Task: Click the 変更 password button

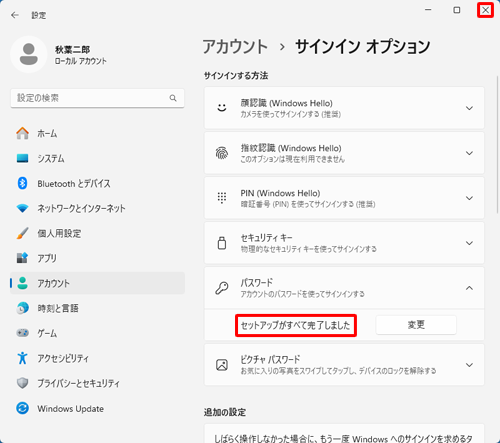Action: 416,325
